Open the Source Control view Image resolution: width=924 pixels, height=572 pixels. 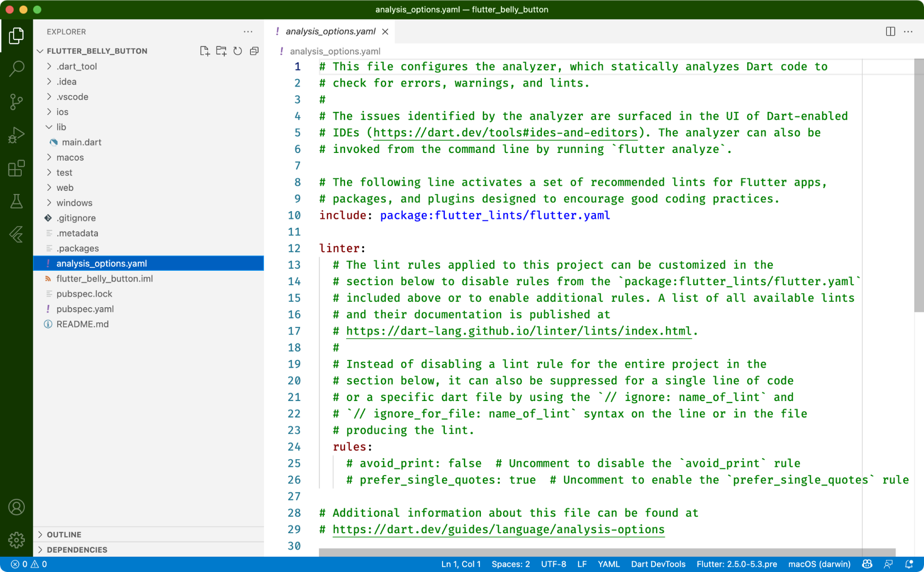17,102
